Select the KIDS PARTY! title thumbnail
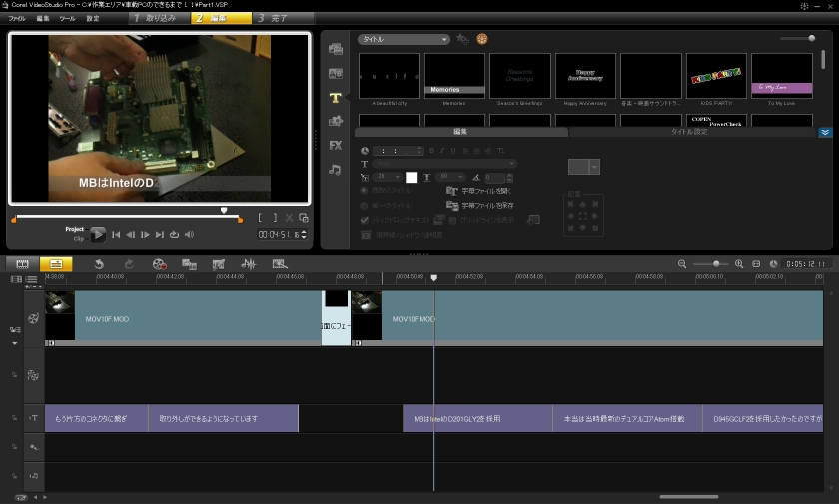The height and width of the screenshot is (504, 839). click(x=716, y=76)
